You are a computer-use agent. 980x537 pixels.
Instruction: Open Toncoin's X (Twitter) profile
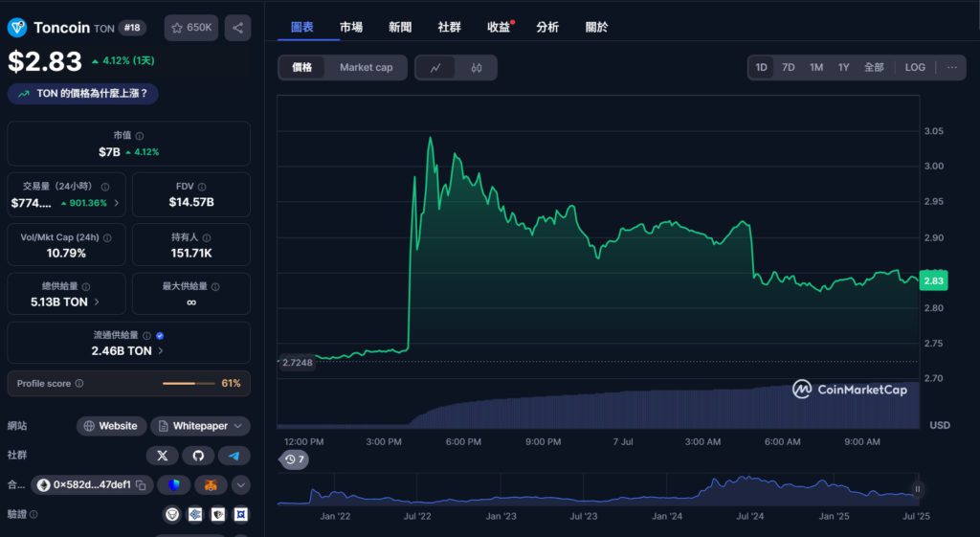click(x=162, y=456)
